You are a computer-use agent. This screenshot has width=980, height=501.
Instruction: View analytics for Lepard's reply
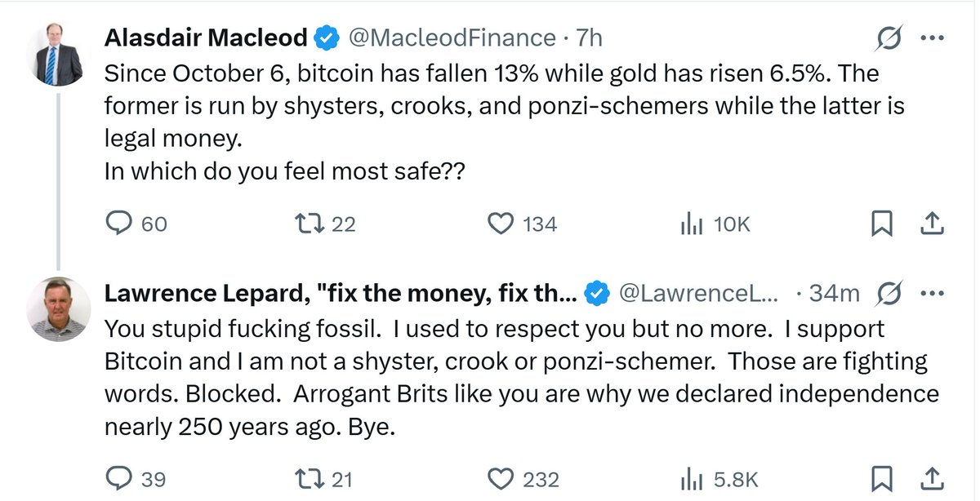pyautogui.click(x=691, y=479)
